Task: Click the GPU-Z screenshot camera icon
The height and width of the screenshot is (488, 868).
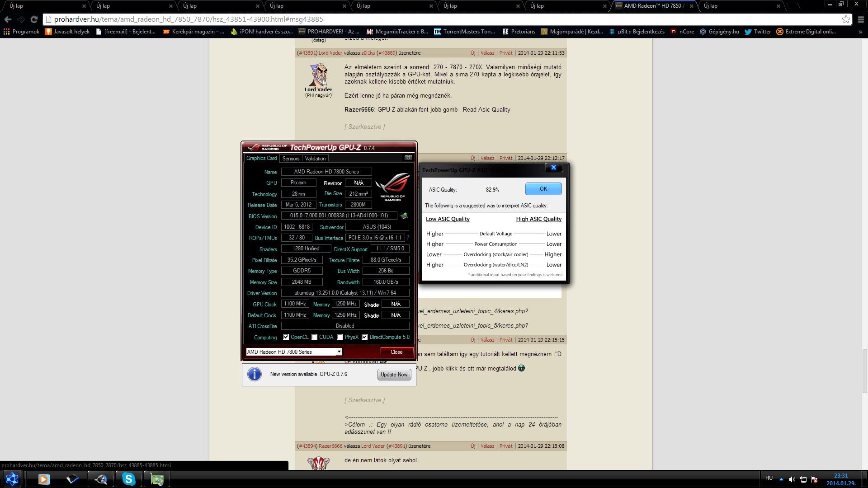Action: (x=408, y=158)
